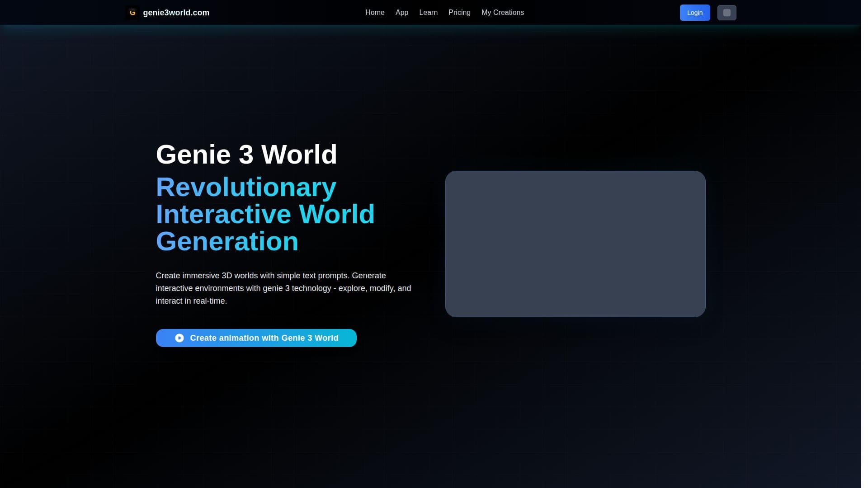Screen dimensions: 868x488
Task: Open My Creations page
Action: click(503, 13)
